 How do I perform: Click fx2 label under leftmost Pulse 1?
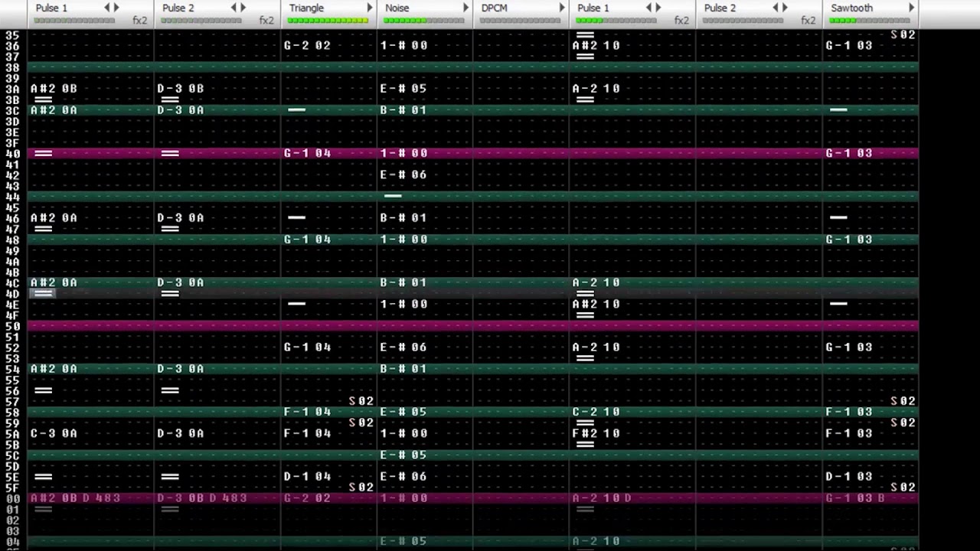point(139,21)
